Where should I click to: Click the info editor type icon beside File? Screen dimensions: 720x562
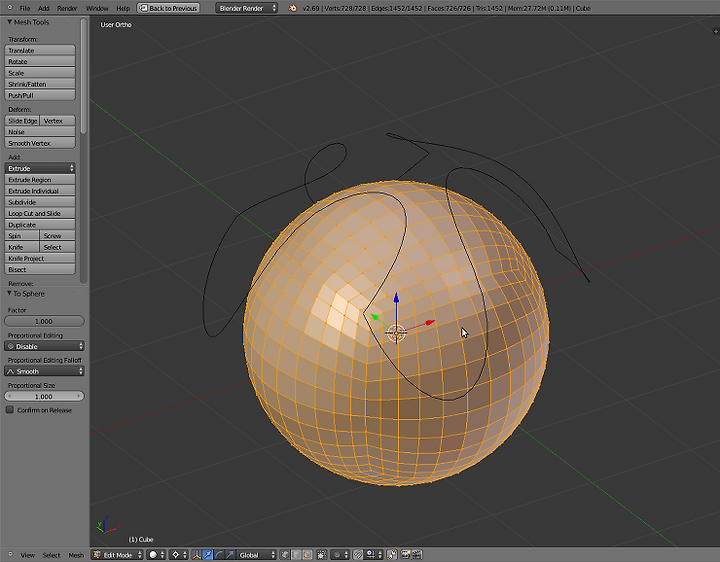[x=10, y=8]
